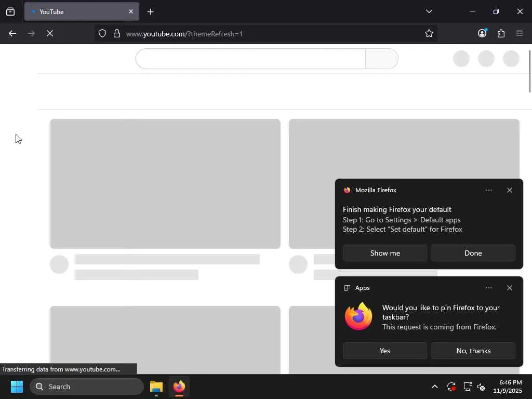Dismiss the Mozilla Firefox default notification
Image resolution: width=532 pixels, height=399 pixels.
click(509, 190)
